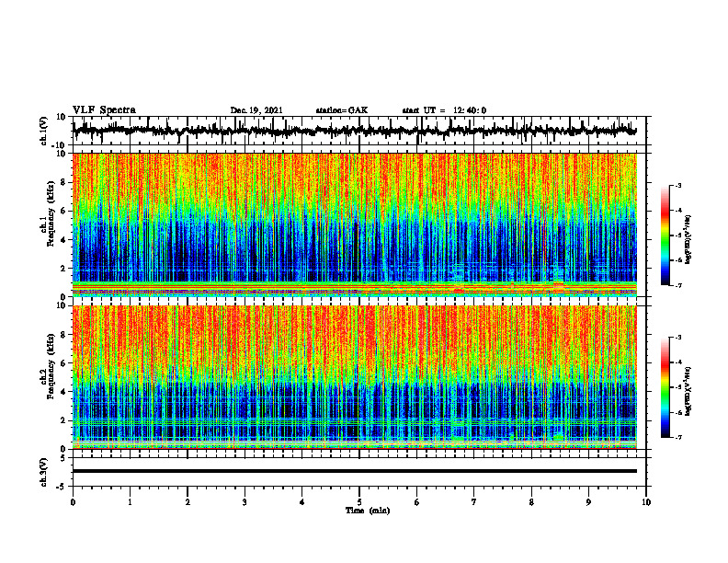Image resolution: width=728 pixels, height=563 pixels.
Task: Click the "-7" label on ch.2 color scale
Action: coord(678,438)
